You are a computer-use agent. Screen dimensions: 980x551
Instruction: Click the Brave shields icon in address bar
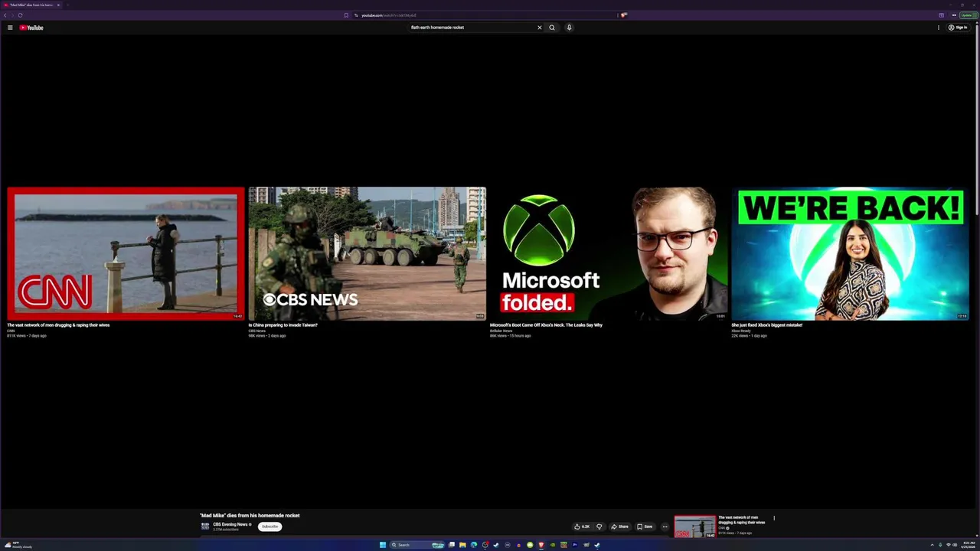click(x=624, y=15)
